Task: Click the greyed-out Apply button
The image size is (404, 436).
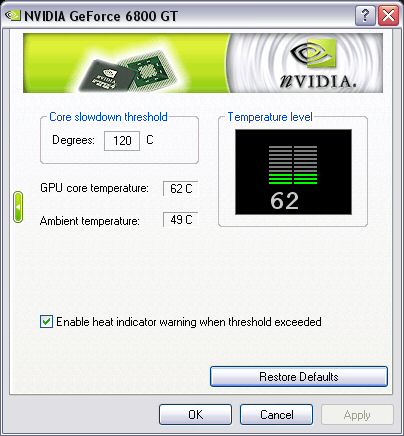Action: pos(357,415)
